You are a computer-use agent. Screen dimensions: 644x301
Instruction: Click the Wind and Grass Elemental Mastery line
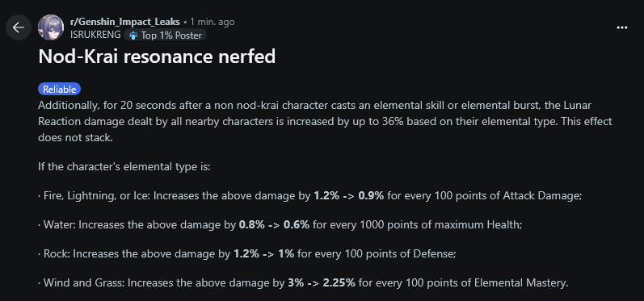tap(304, 283)
